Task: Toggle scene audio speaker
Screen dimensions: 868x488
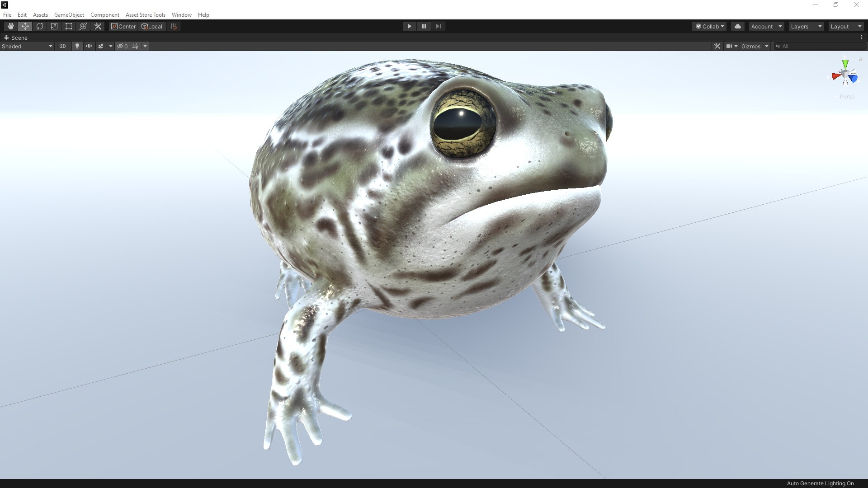Action: (89, 46)
